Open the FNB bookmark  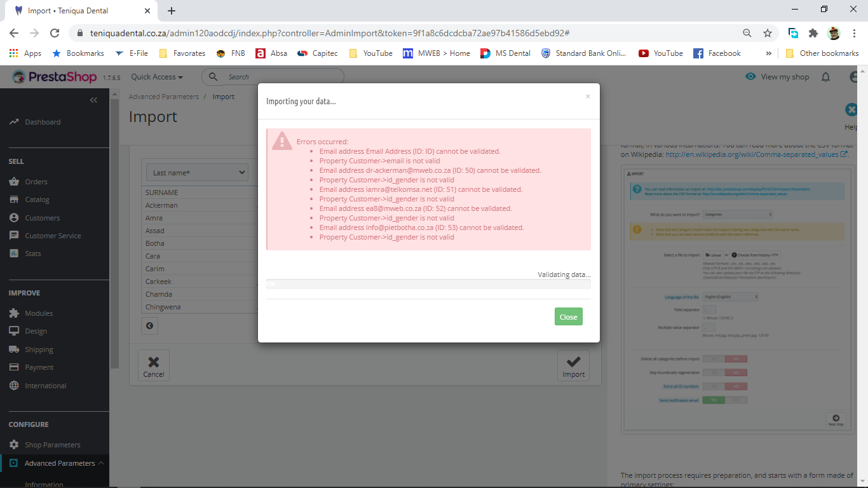coord(231,53)
